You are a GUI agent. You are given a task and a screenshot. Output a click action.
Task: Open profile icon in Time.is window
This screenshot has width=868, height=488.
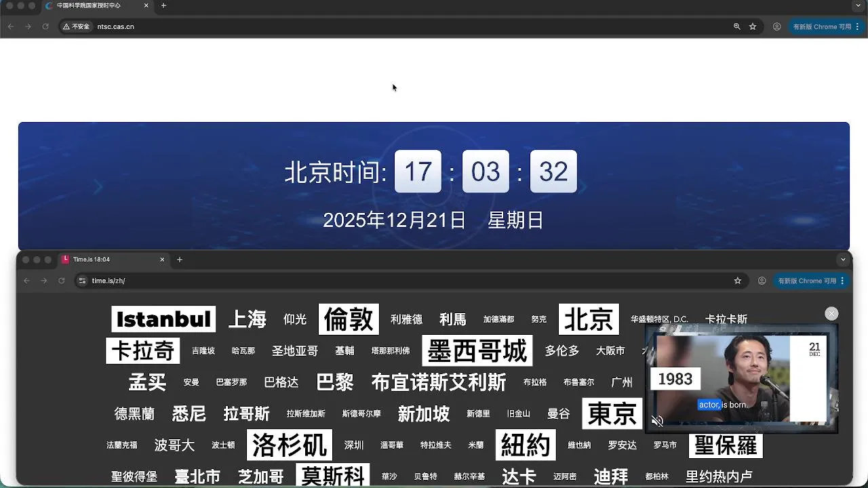762,281
